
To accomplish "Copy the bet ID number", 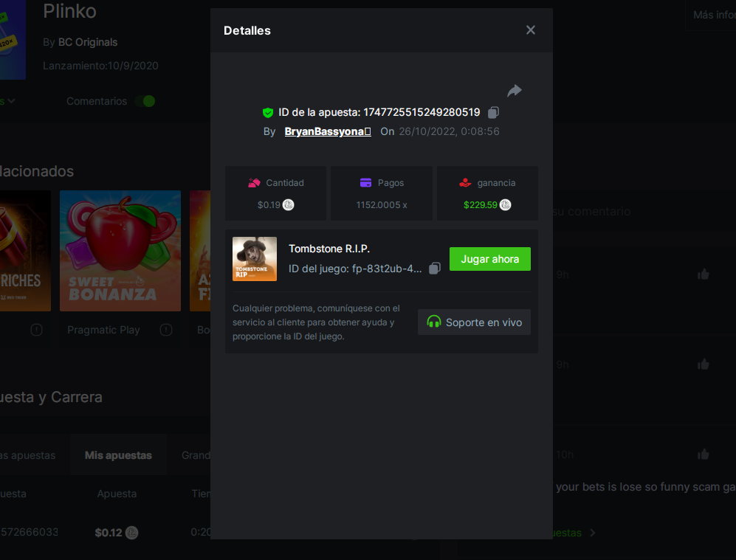I will coord(494,113).
